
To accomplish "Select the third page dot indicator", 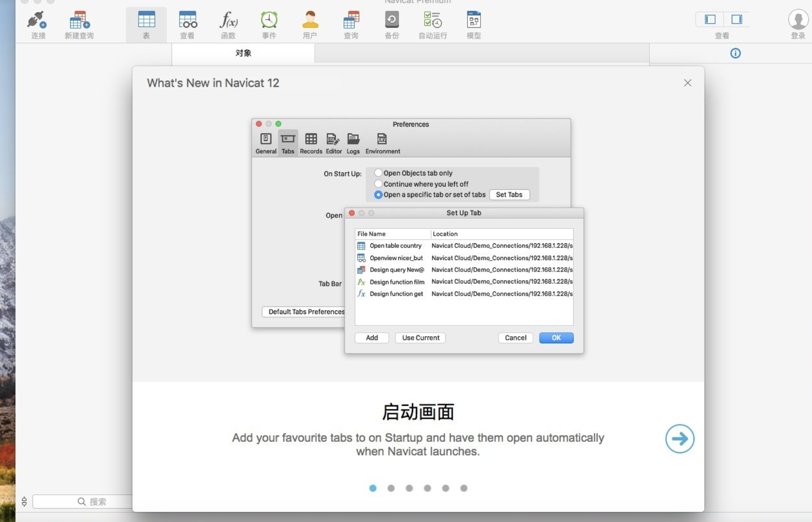I will tap(409, 488).
